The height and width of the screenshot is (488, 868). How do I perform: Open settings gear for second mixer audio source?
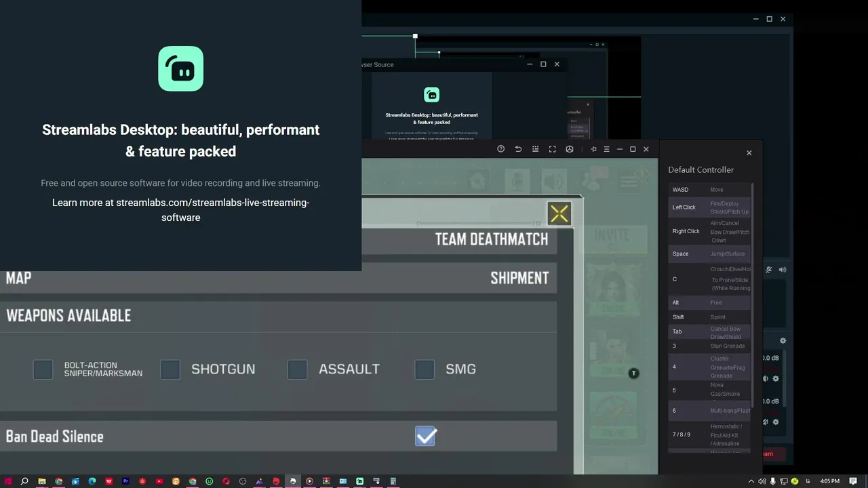(776, 422)
